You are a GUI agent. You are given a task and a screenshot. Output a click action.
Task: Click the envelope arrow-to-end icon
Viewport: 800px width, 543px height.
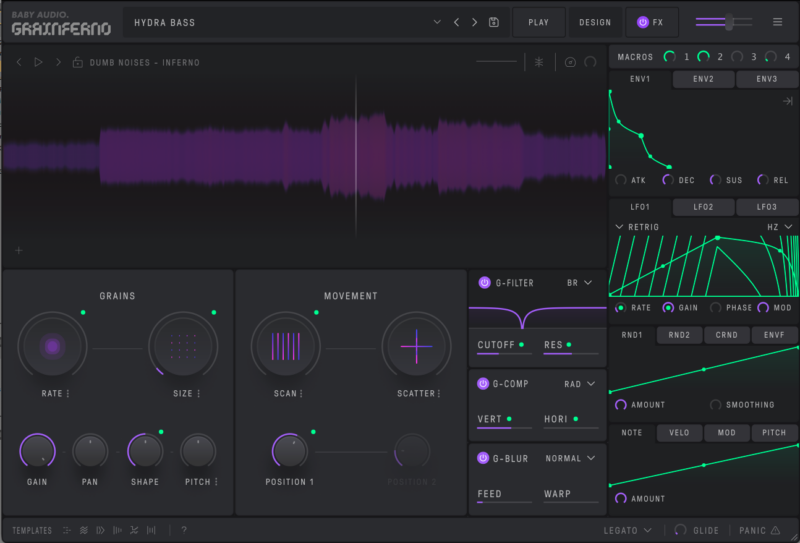tap(788, 101)
